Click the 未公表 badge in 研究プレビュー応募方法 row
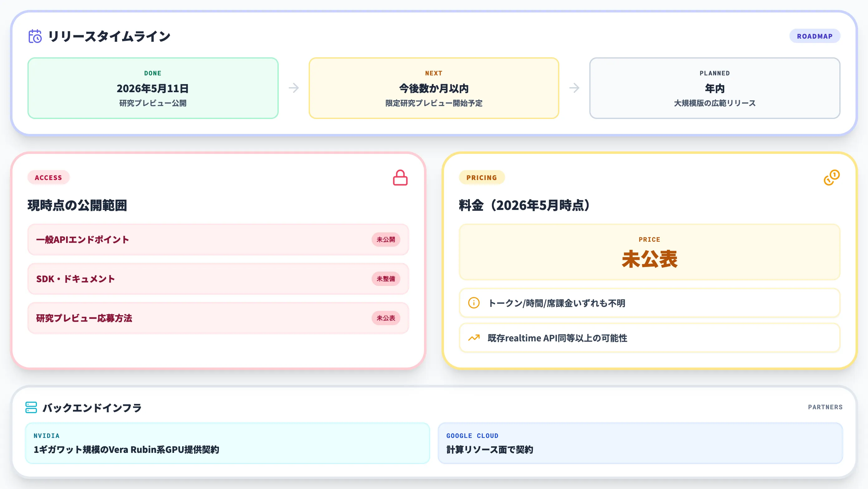This screenshot has width=868, height=489. tap(386, 318)
